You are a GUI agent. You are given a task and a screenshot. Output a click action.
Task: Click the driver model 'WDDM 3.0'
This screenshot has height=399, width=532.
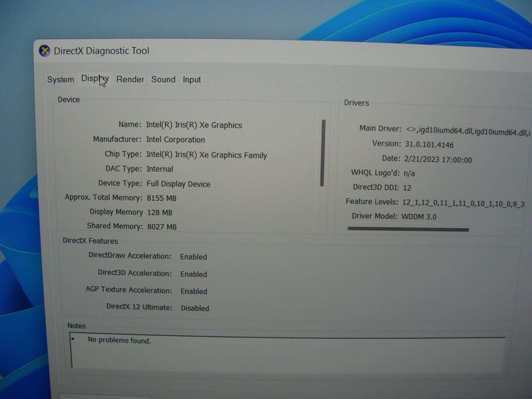tap(419, 217)
